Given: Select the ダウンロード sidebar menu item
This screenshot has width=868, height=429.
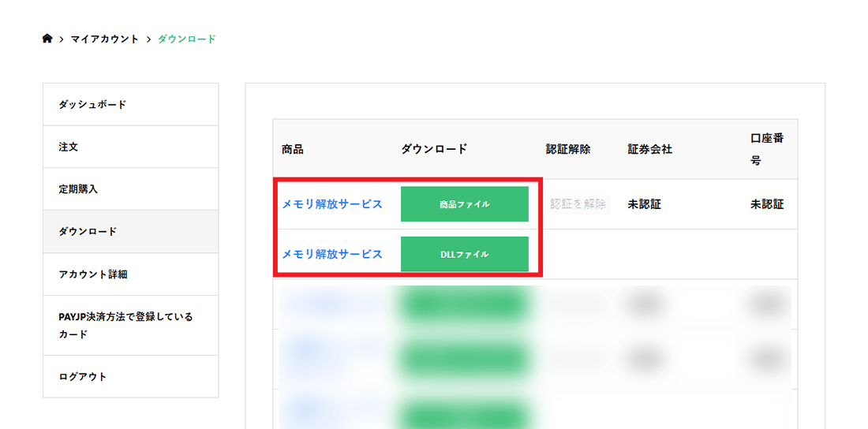Looking at the screenshot, I should tap(88, 232).
